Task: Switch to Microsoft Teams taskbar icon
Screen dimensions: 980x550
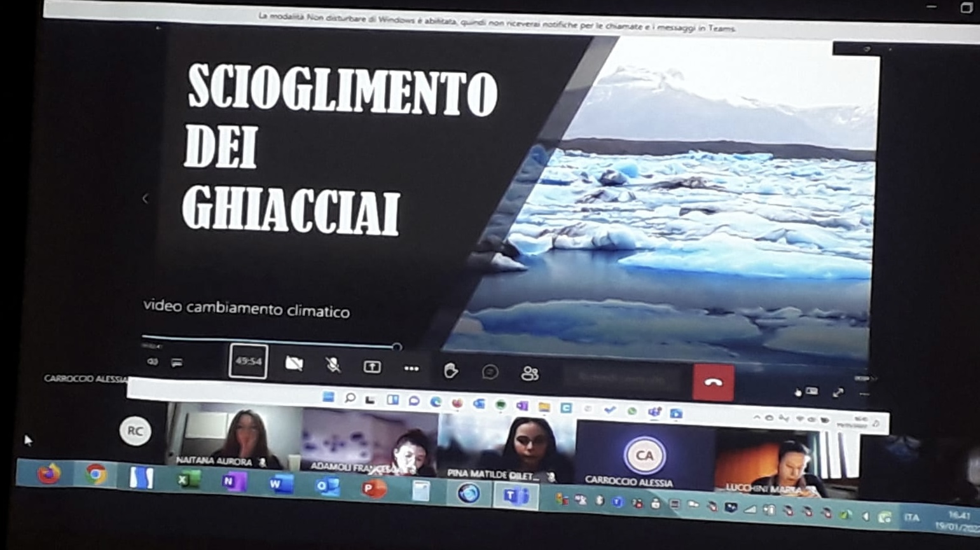Action: coord(516,496)
